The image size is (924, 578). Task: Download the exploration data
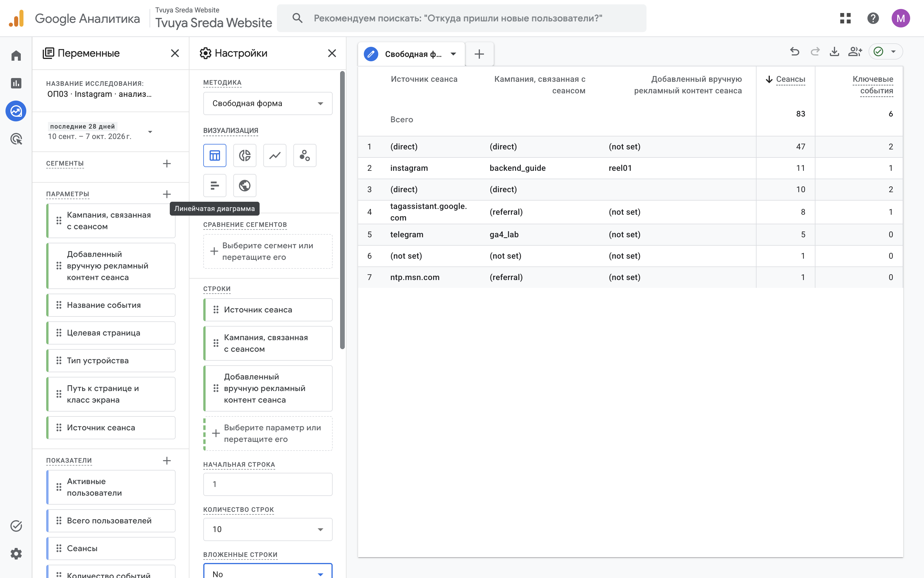pos(835,52)
